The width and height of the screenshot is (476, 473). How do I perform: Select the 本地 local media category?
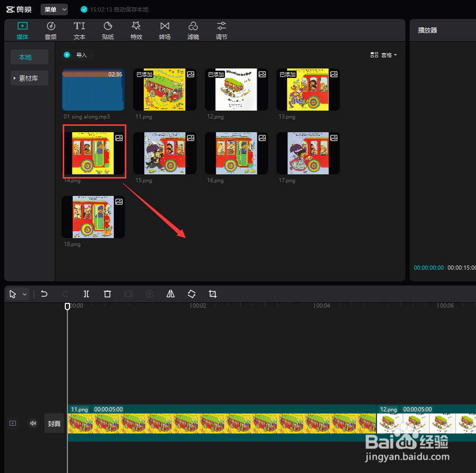pyautogui.click(x=29, y=57)
